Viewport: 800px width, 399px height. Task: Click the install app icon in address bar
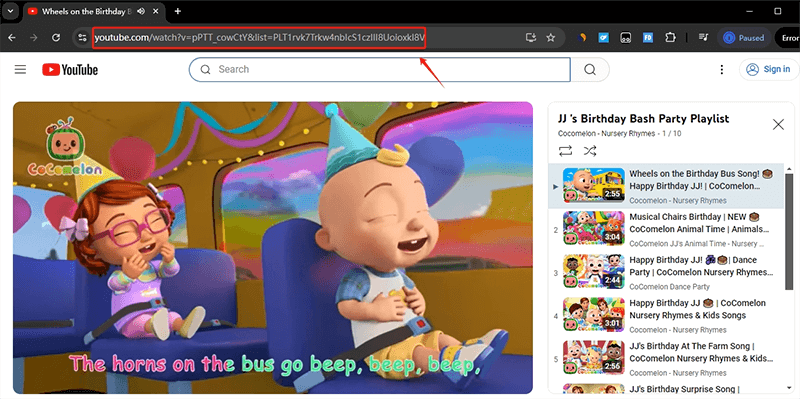tap(531, 38)
